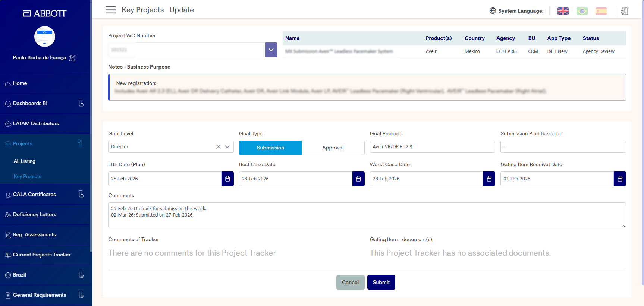
Task: Select Approval goal type
Action: click(333, 148)
